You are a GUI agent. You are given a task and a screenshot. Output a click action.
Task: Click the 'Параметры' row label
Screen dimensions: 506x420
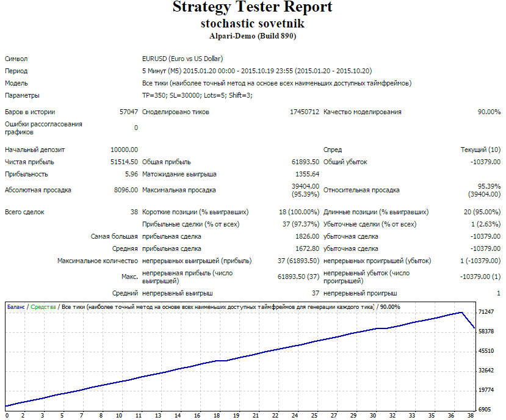click(22, 96)
